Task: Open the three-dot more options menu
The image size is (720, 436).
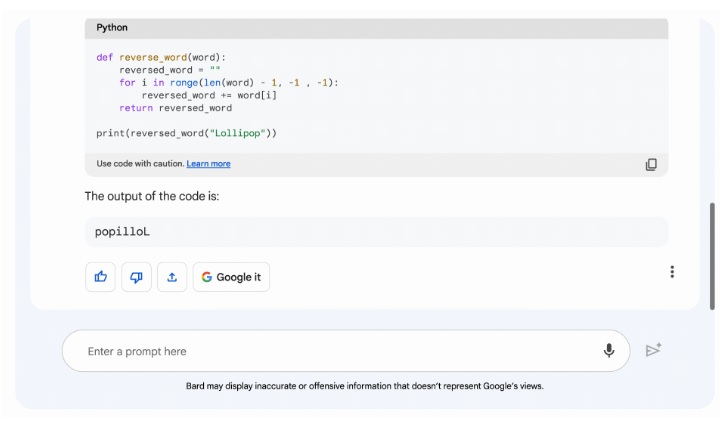Action: coord(672,272)
